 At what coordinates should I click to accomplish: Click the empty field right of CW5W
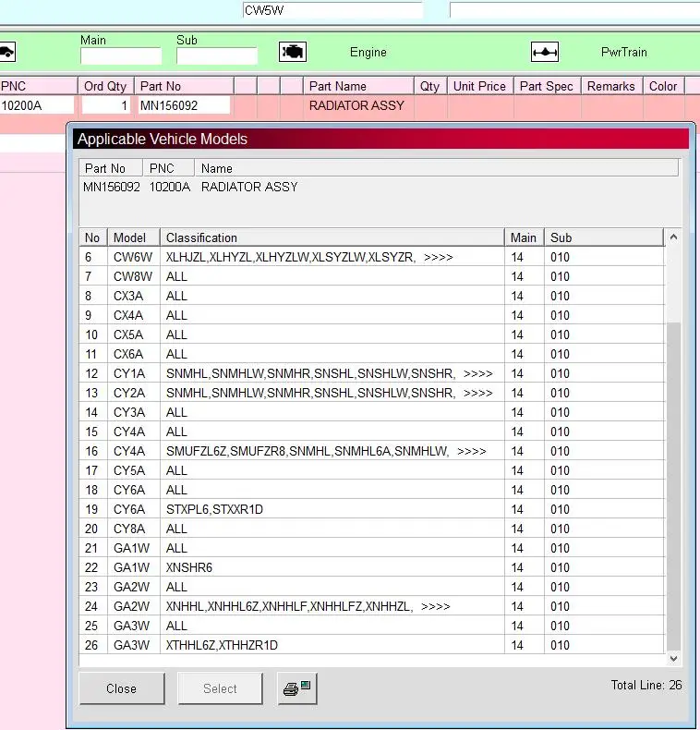(574, 10)
